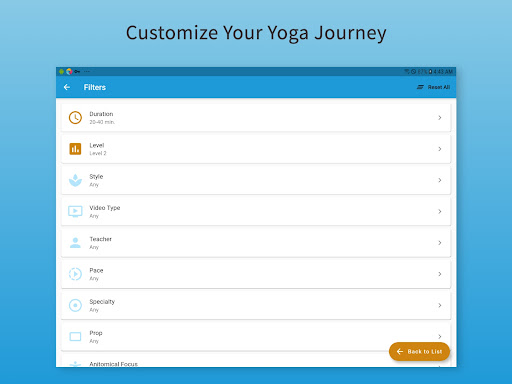The width and height of the screenshot is (512, 384).
Task: Expand the Level row chevron
Action: click(x=440, y=149)
